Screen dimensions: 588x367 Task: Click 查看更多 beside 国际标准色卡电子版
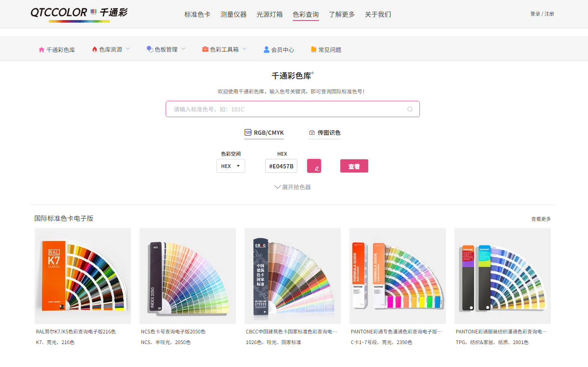(541, 219)
